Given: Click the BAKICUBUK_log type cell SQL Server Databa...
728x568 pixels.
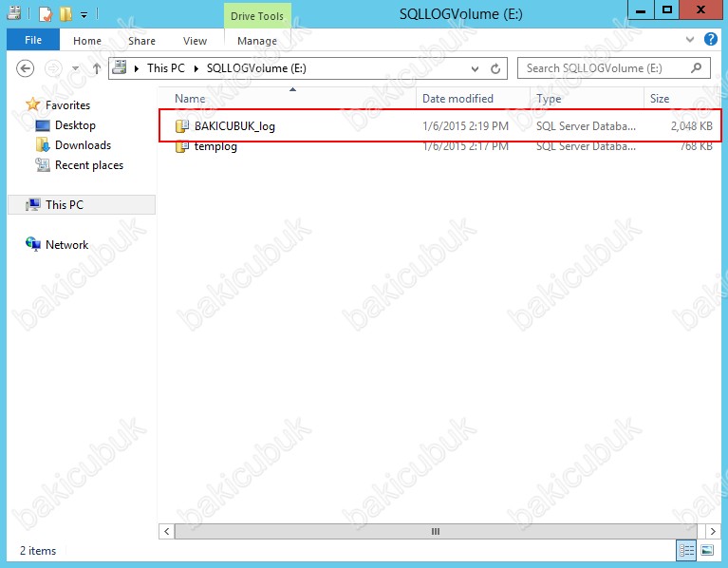Looking at the screenshot, I should coord(586,126).
